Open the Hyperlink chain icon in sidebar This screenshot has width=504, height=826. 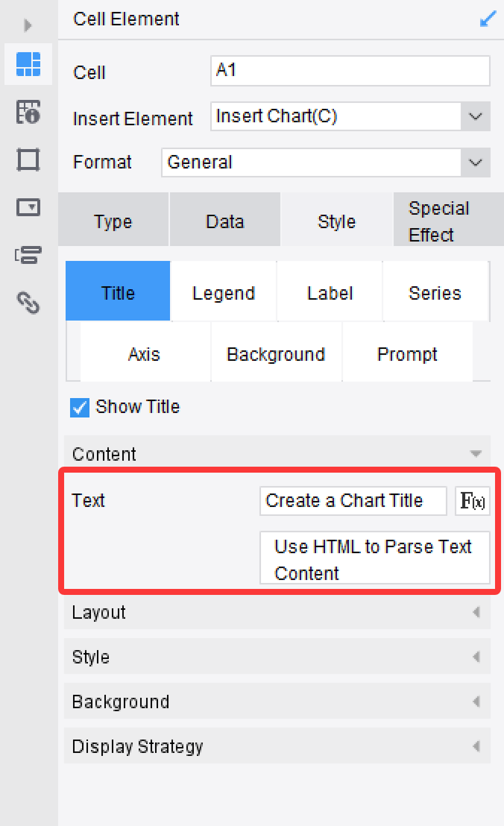(x=28, y=303)
